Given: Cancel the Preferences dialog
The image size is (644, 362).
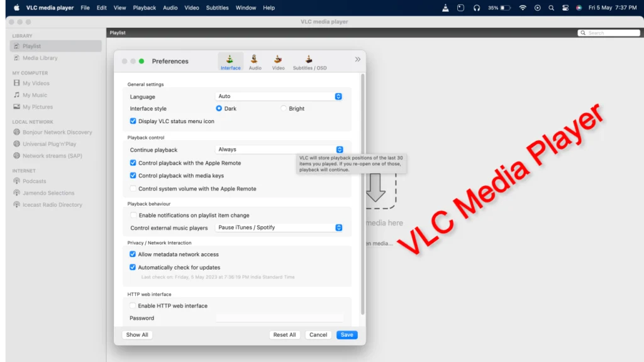Looking at the screenshot, I should pyautogui.click(x=318, y=335).
